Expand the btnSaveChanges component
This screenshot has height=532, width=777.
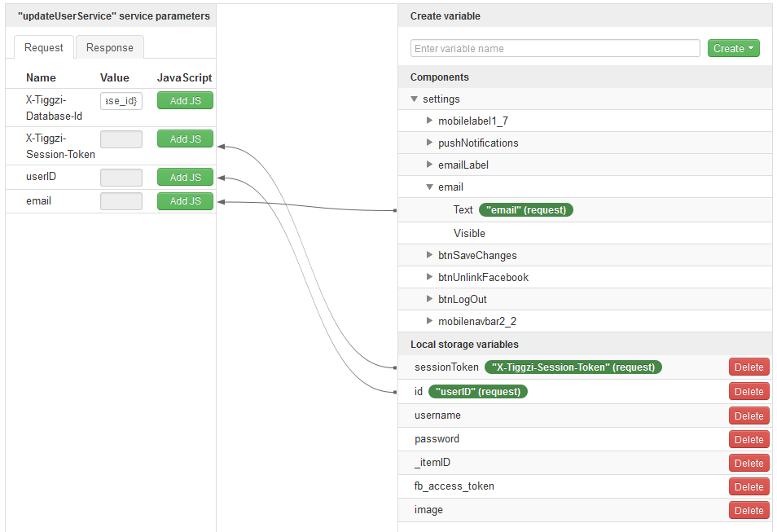430,255
